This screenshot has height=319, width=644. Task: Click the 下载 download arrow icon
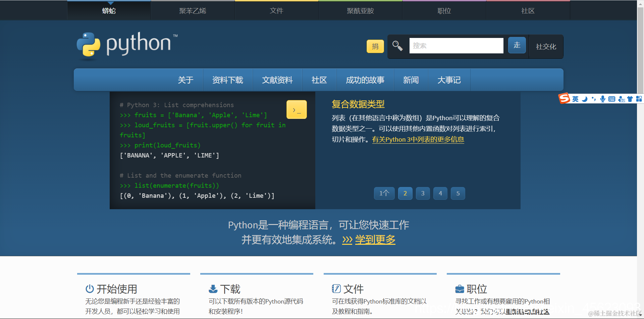213,288
